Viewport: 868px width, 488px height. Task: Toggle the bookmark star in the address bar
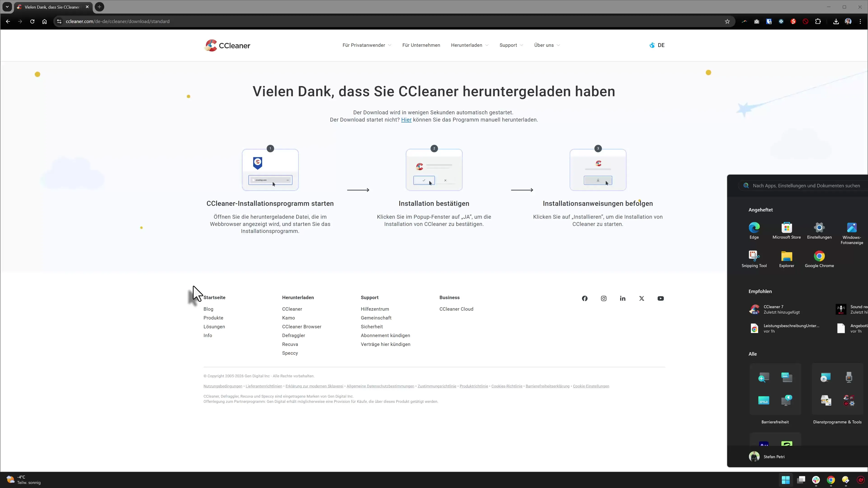click(727, 21)
